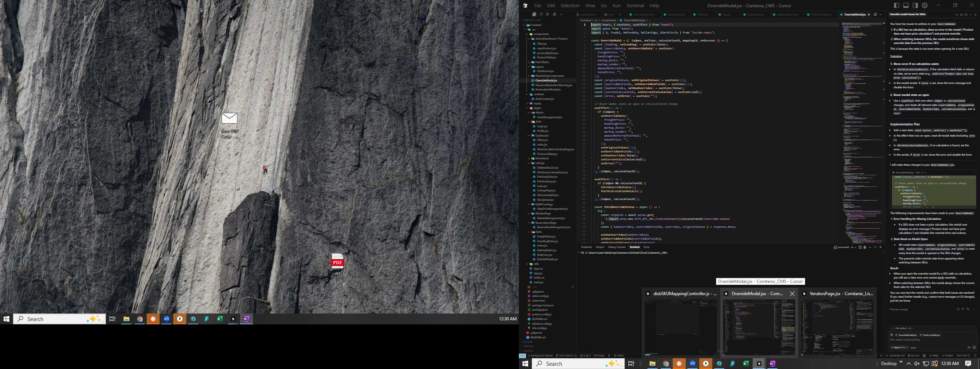Switch to the Debug Console panel tab
Screen dimensions: 980x369
(617, 247)
